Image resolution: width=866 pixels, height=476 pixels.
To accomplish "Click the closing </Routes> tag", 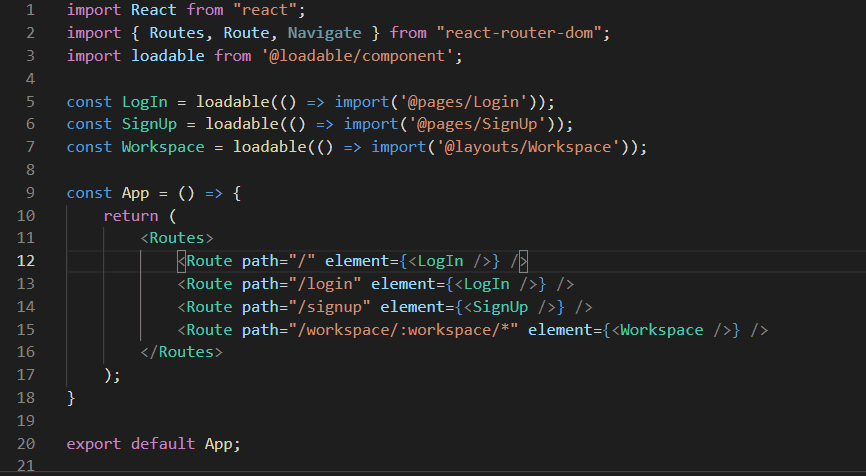I will (181, 352).
